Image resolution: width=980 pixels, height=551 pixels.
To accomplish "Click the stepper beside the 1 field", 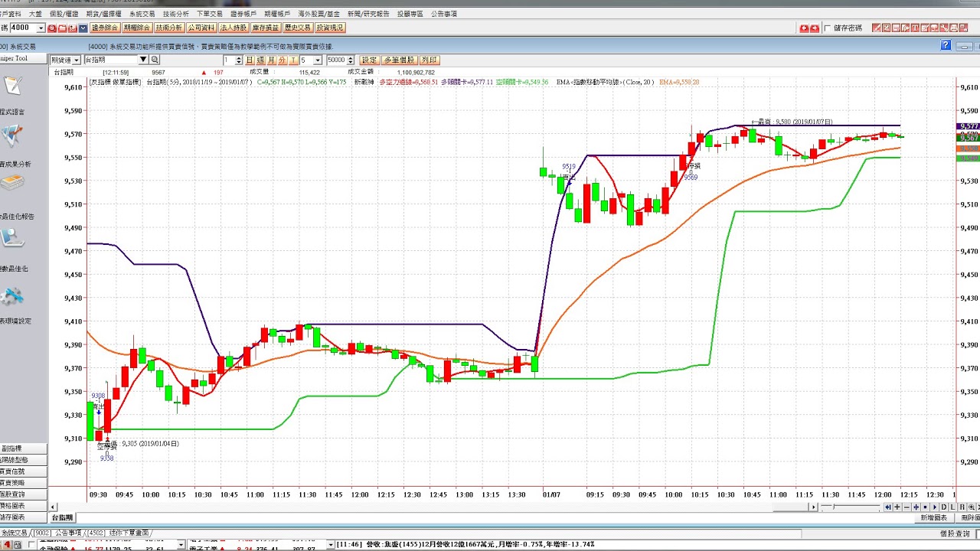I will 239,59.
